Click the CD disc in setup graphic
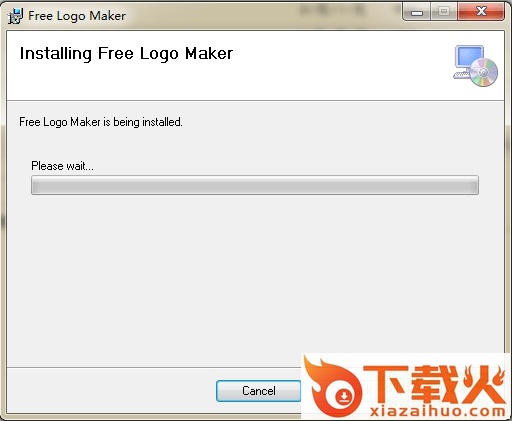Screen dimensions: 512x421 (484, 72)
